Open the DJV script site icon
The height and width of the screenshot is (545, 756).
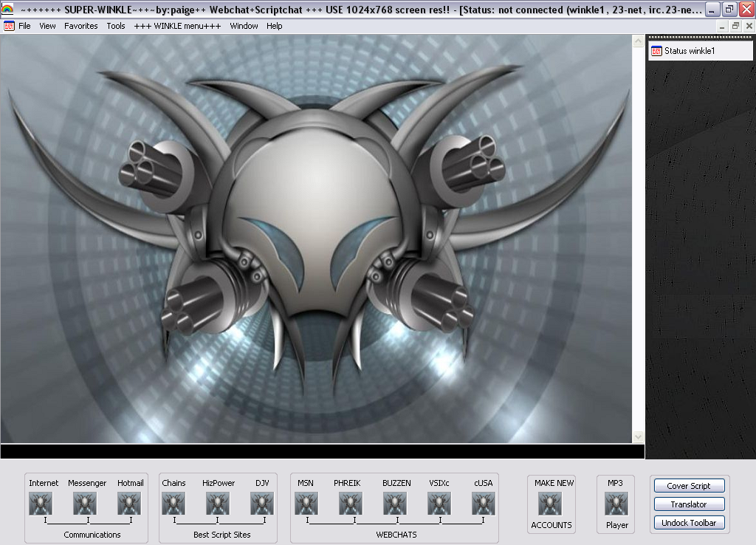tap(262, 504)
